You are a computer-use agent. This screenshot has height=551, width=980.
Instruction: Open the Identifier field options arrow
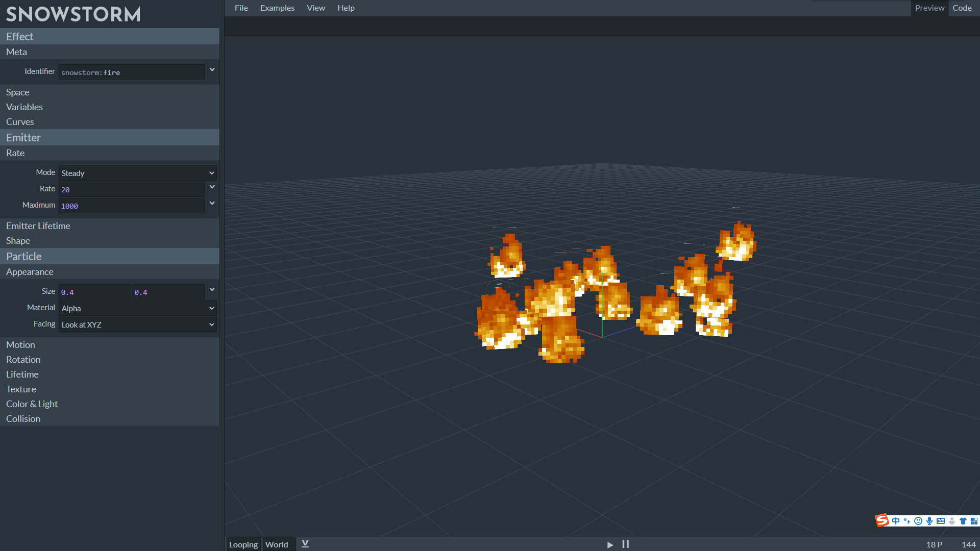212,70
